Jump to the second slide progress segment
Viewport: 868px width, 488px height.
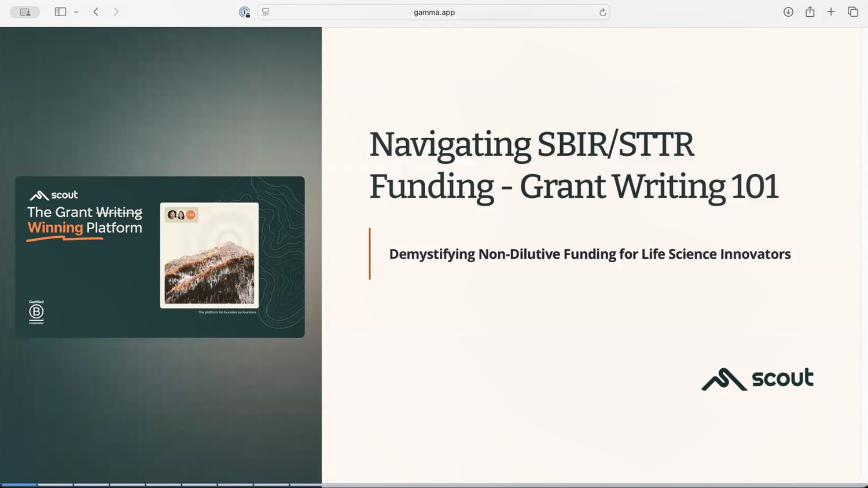coord(55,485)
